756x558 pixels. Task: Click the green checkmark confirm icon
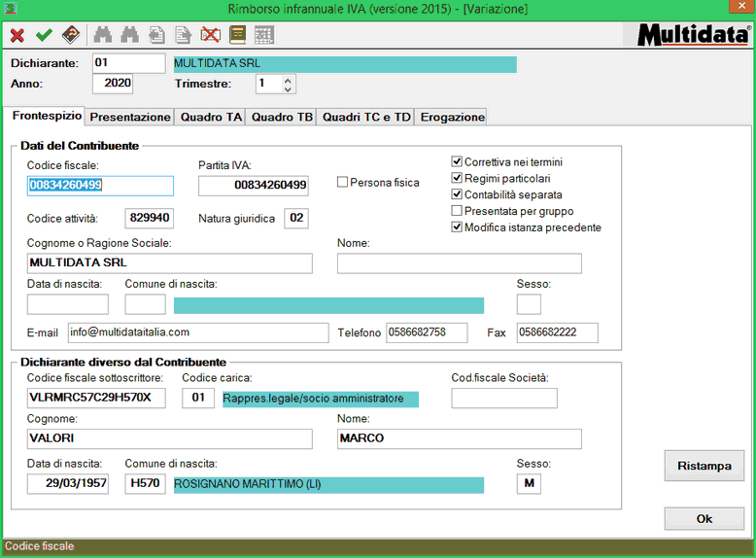(x=44, y=35)
